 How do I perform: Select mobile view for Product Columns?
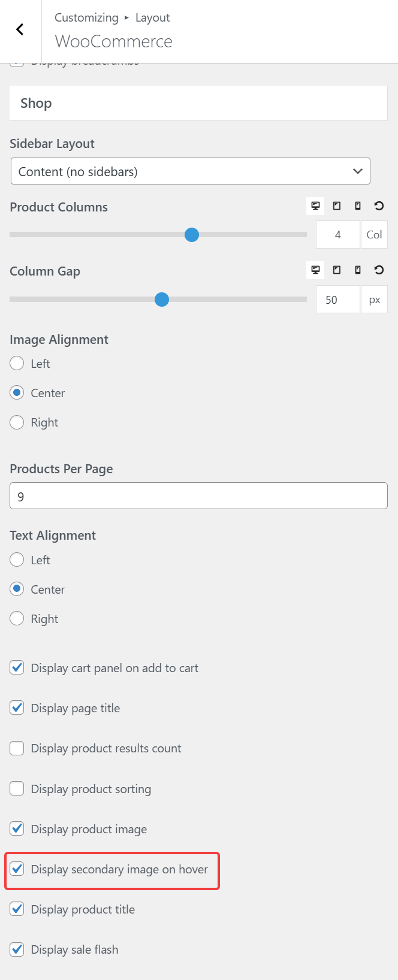coord(358,206)
